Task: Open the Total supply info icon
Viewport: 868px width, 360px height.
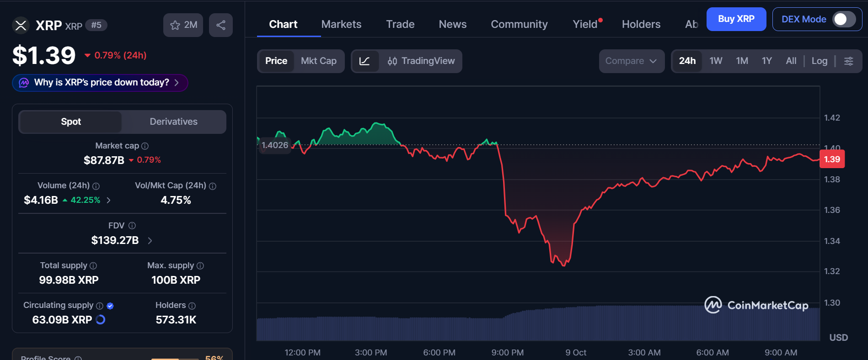Action: [93, 266]
